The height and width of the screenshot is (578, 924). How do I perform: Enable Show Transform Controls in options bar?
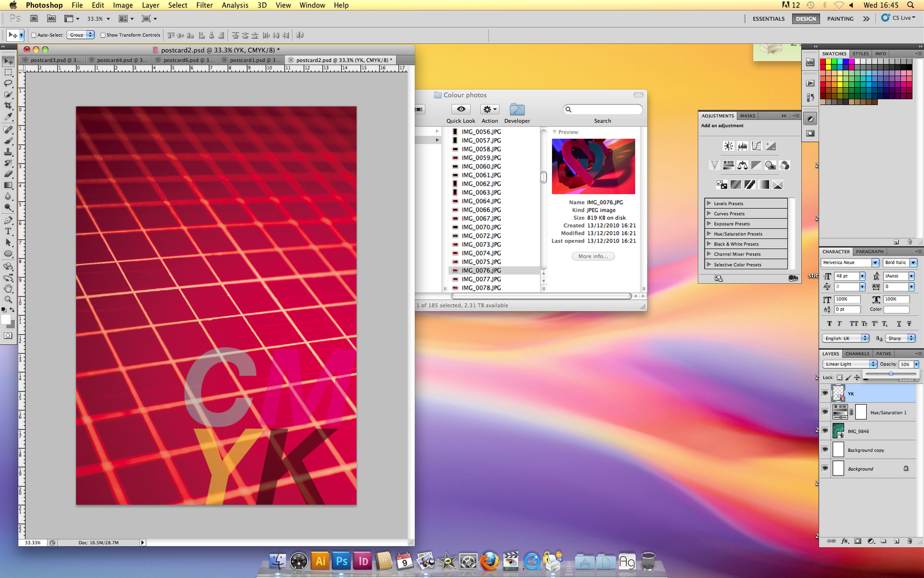pos(102,35)
